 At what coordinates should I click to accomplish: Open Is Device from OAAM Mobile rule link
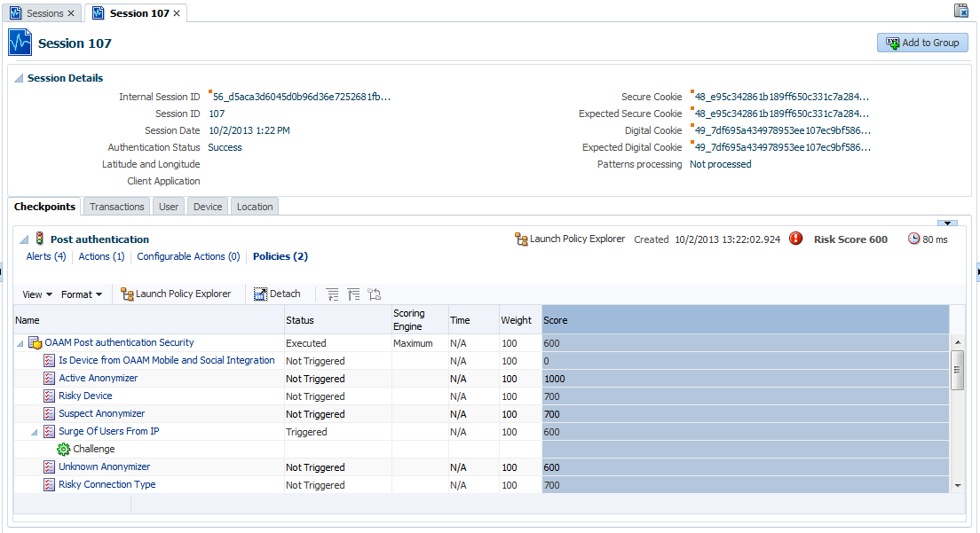coord(167,360)
